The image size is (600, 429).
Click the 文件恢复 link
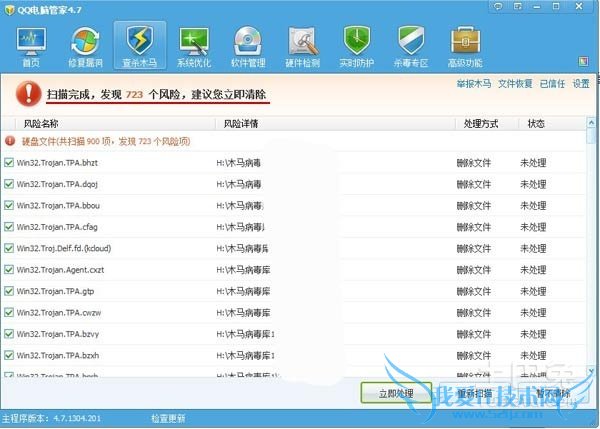point(515,83)
